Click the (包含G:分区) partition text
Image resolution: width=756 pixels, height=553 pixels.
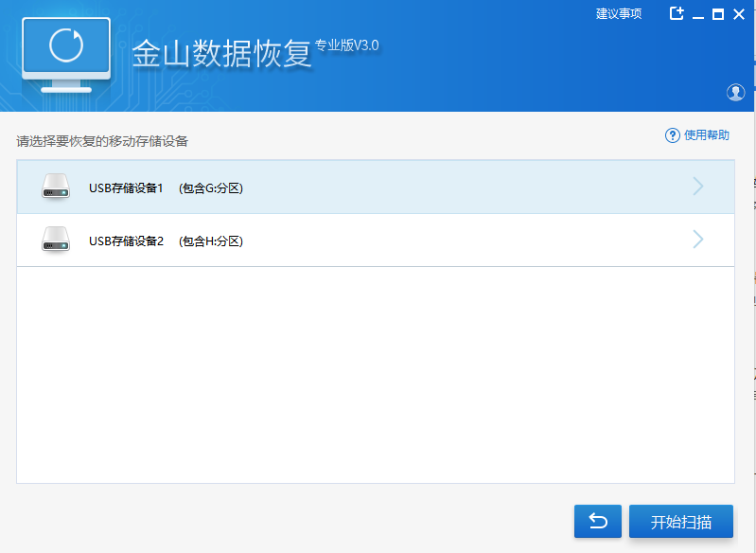coord(210,188)
